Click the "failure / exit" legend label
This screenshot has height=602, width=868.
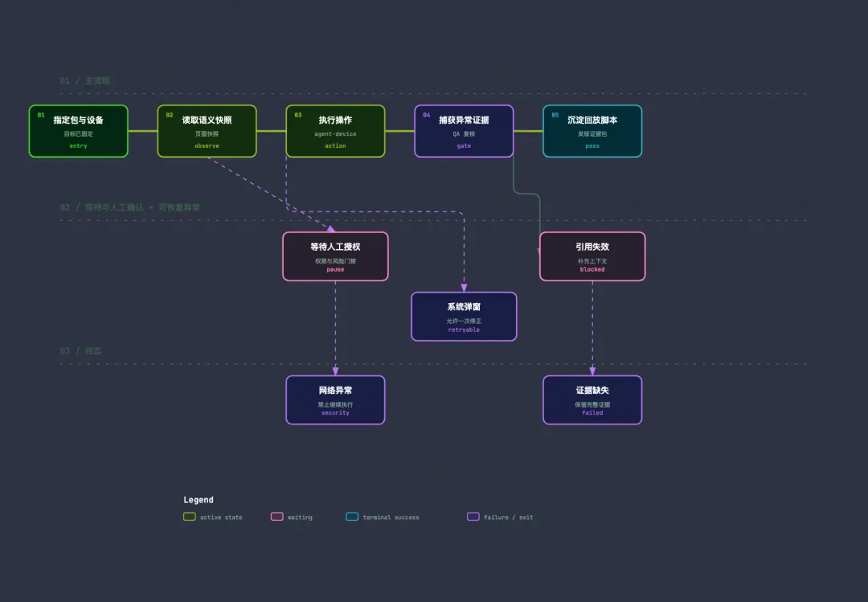click(x=508, y=518)
